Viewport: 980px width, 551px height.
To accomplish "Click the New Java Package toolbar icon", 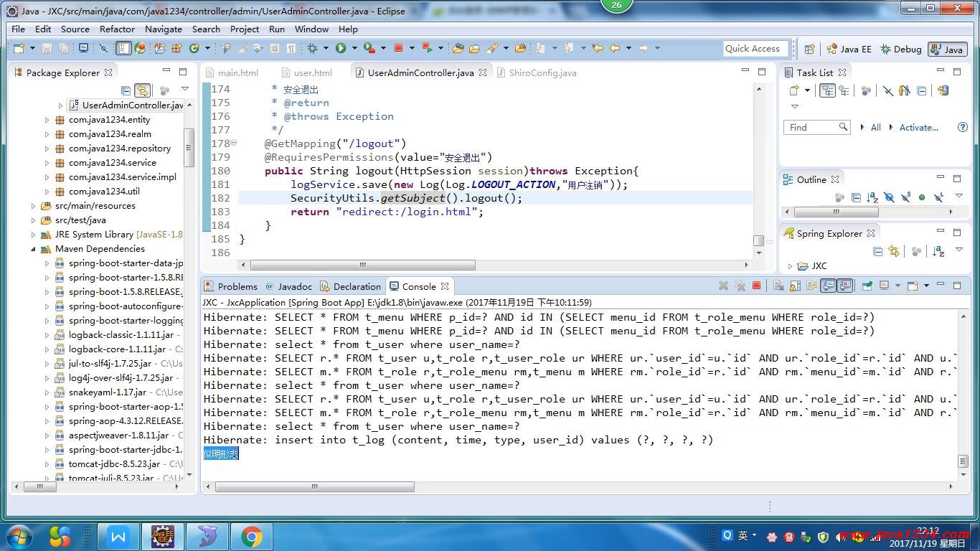I will tap(176, 48).
